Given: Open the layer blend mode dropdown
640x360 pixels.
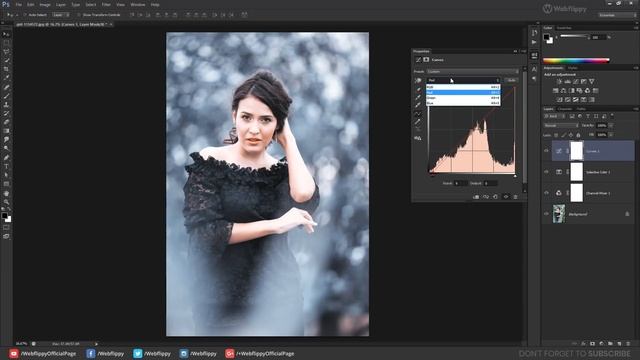Looking at the screenshot, I should 561,126.
